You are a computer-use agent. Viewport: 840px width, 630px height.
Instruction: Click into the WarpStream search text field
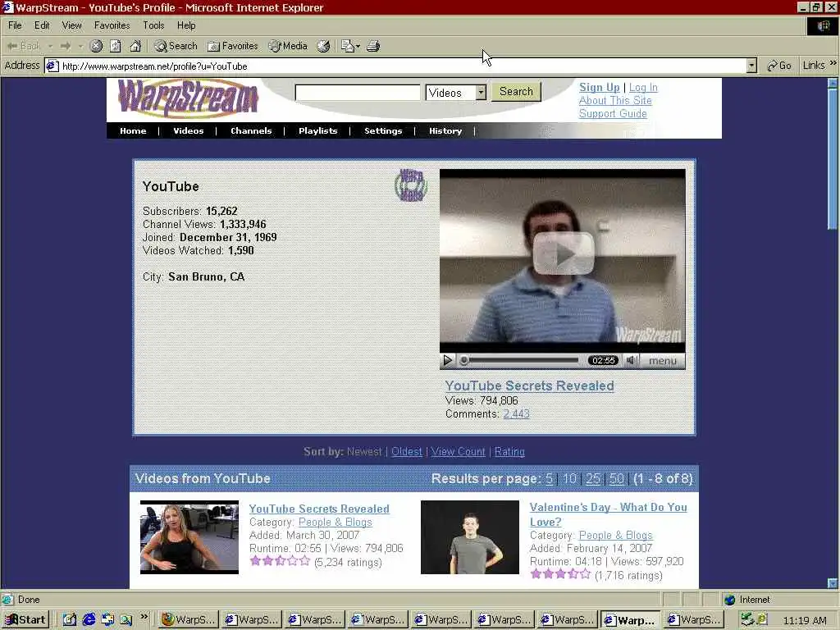click(358, 93)
